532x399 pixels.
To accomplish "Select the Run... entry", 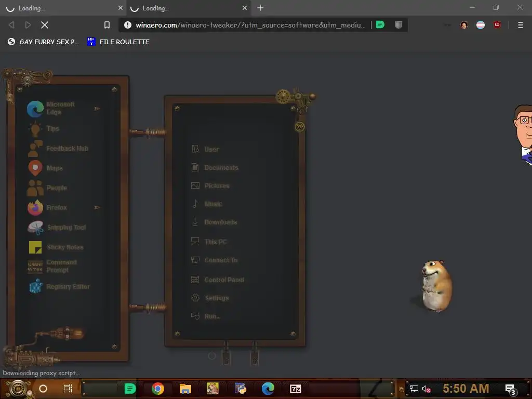I will click(206, 316).
